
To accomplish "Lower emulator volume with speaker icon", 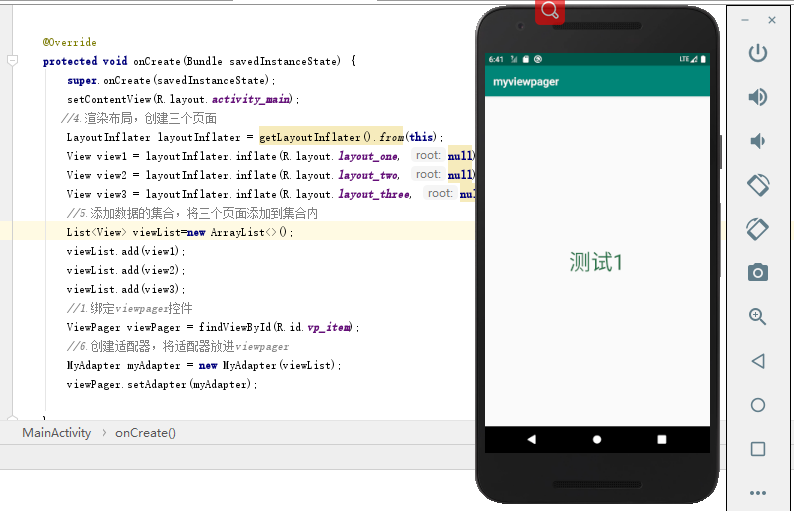I will 758,141.
